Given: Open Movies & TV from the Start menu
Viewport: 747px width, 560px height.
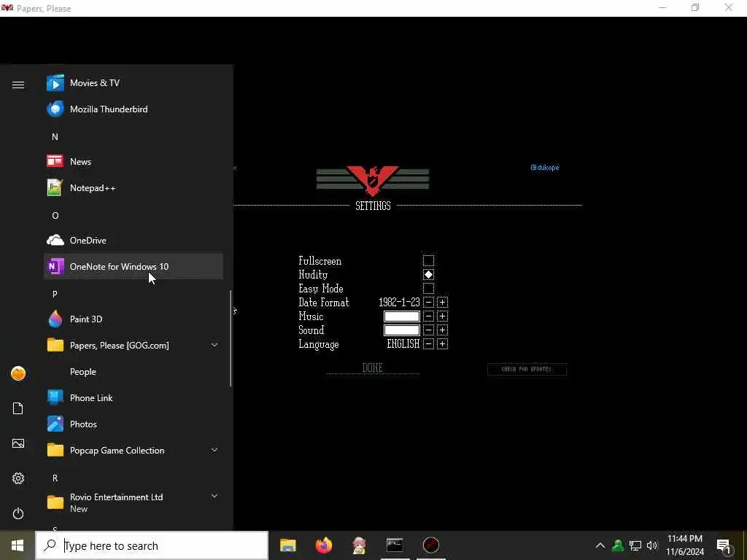Looking at the screenshot, I should (x=133, y=83).
